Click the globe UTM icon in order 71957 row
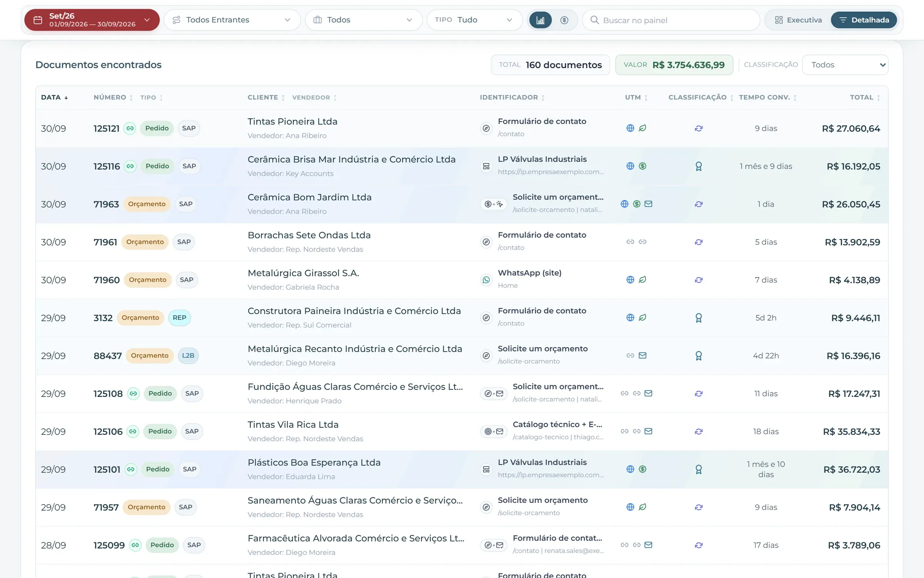The width and height of the screenshot is (924, 578). pos(630,507)
